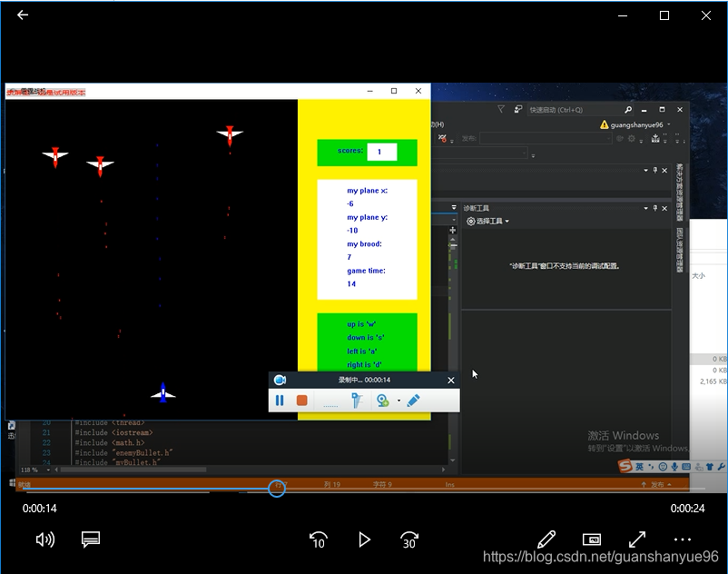The height and width of the screenshot is (574, 728).
Task: Open IME skin shirt icon
Action: (710, 467)
